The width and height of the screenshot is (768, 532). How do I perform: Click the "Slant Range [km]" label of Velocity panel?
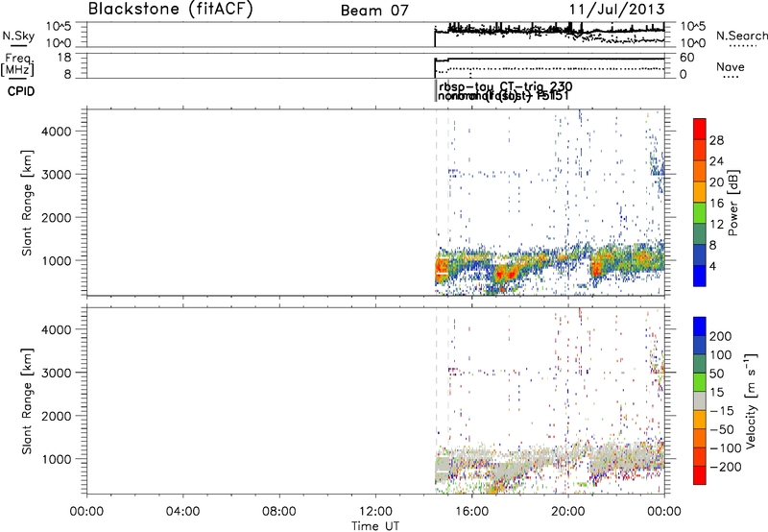click(x=27, y=401)
